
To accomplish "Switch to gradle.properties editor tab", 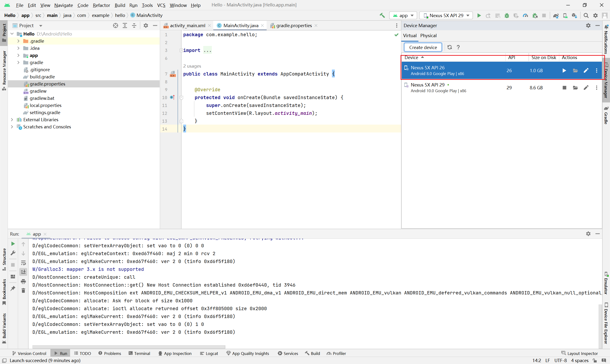I will pos(294,25).
